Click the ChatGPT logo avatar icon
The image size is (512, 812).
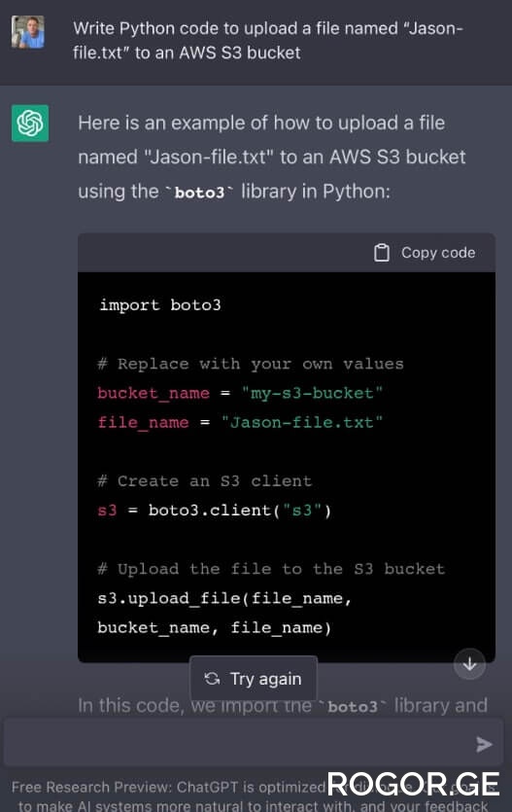click(30, 124)
